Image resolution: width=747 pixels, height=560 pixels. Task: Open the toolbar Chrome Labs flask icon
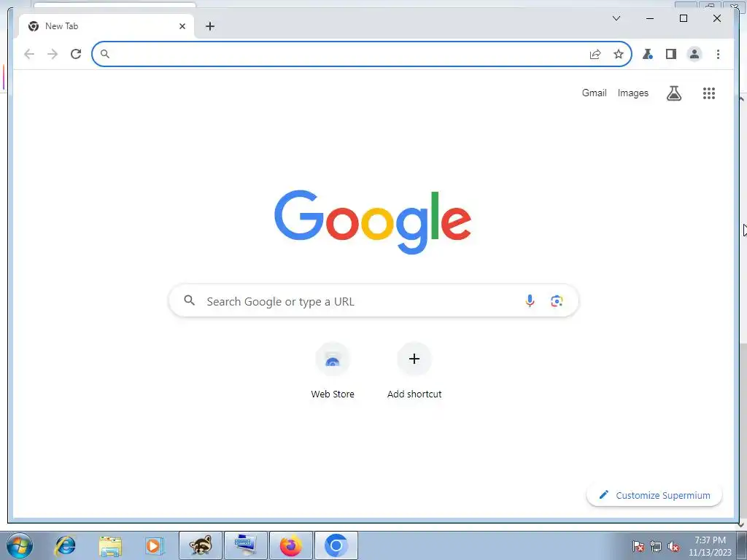pyautogui.click(x=648, y=54)
